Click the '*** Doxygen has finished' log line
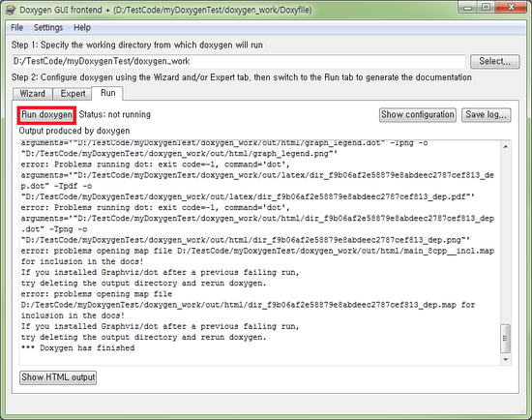The image size is (532, 420). coord(77,348)
